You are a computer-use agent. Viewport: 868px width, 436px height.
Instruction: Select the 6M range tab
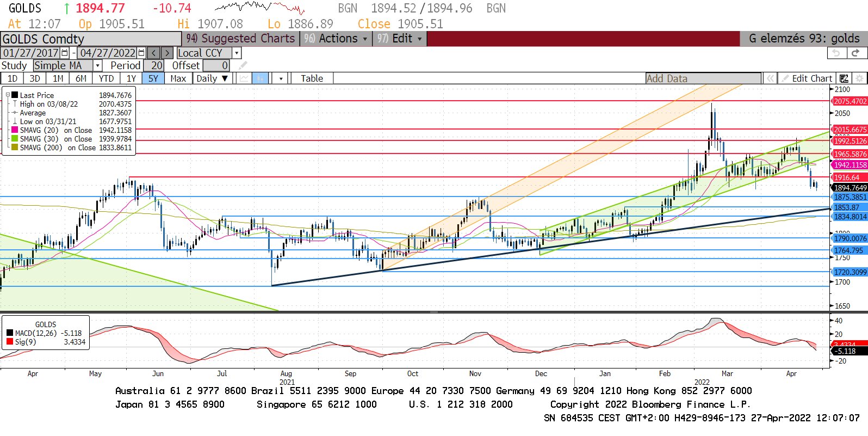(81, 78)
